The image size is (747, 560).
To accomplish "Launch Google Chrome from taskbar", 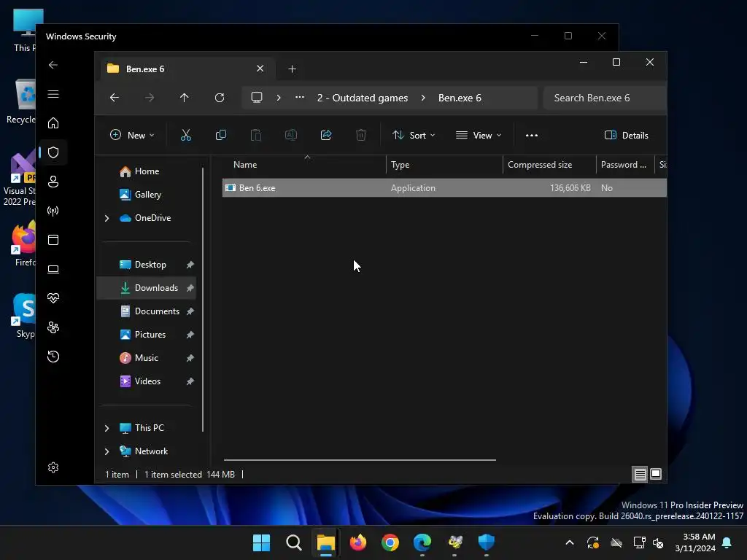I will tap(390, 542).
